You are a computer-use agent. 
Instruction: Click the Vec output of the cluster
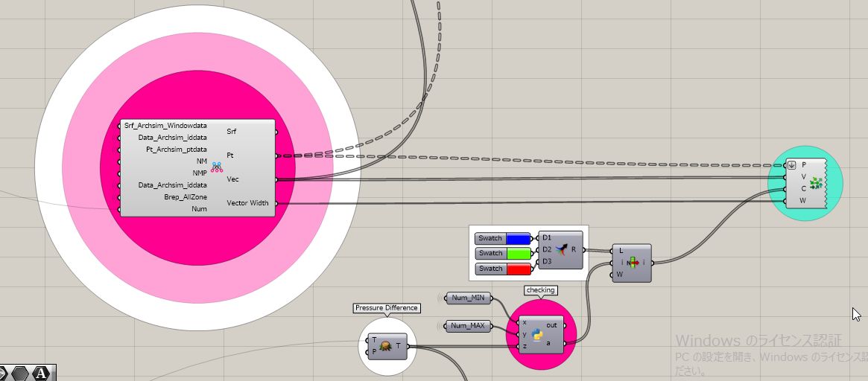233,179
